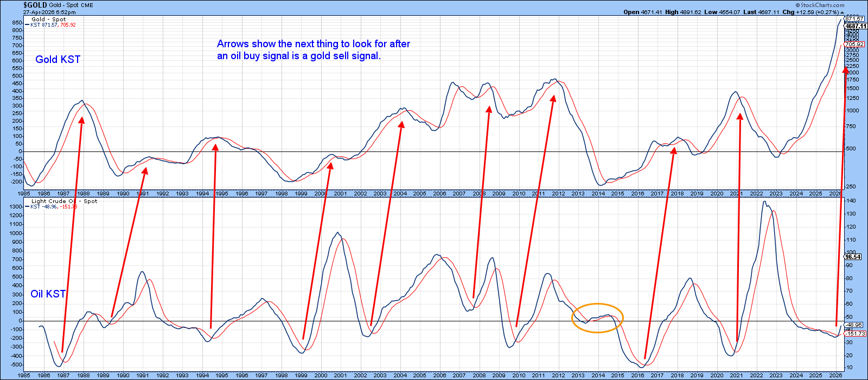Click the red 705.92 value tag
Image resolution: width=868 pixels, height=380 pixels.
[x=854, y=45]
